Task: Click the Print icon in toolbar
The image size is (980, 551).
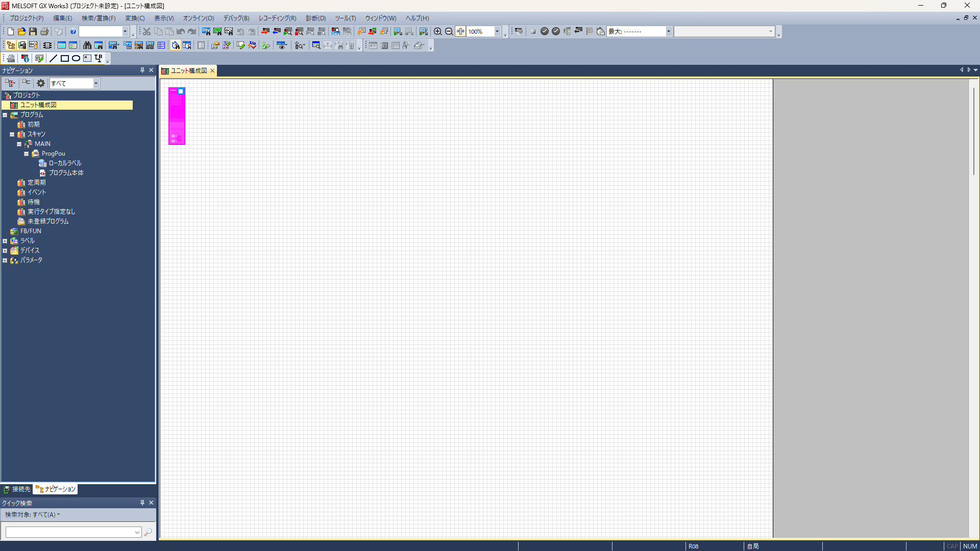Action: [44, 32]
